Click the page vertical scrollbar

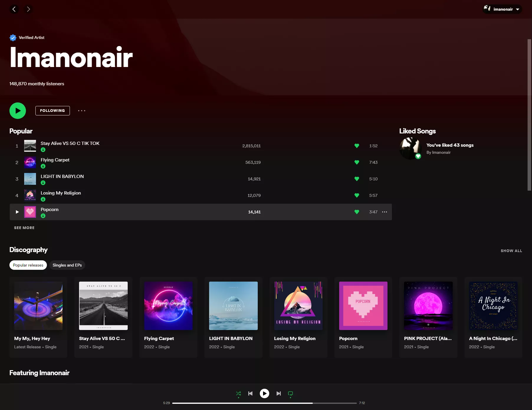pyautogui.click(x=529, y=115)
